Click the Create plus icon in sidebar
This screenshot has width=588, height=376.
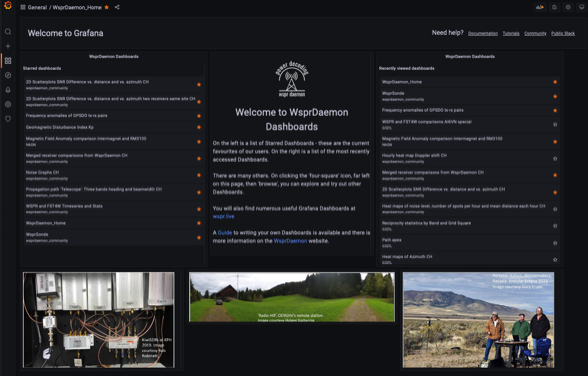tap(8, 46)
